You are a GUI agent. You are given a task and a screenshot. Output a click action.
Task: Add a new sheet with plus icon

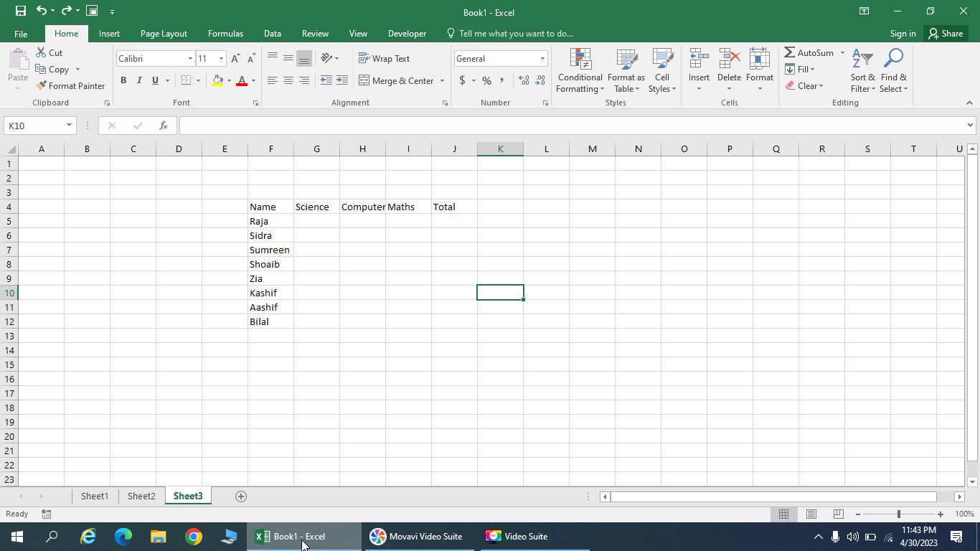241,496
